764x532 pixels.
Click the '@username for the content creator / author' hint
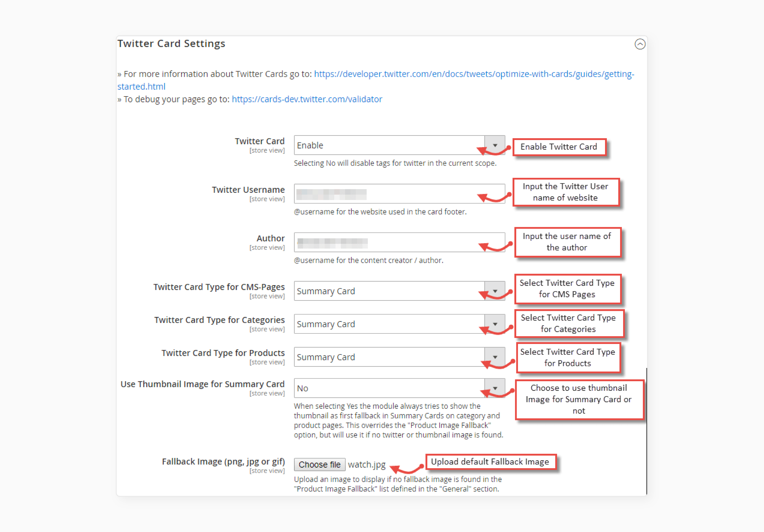[x=368, y=260]
